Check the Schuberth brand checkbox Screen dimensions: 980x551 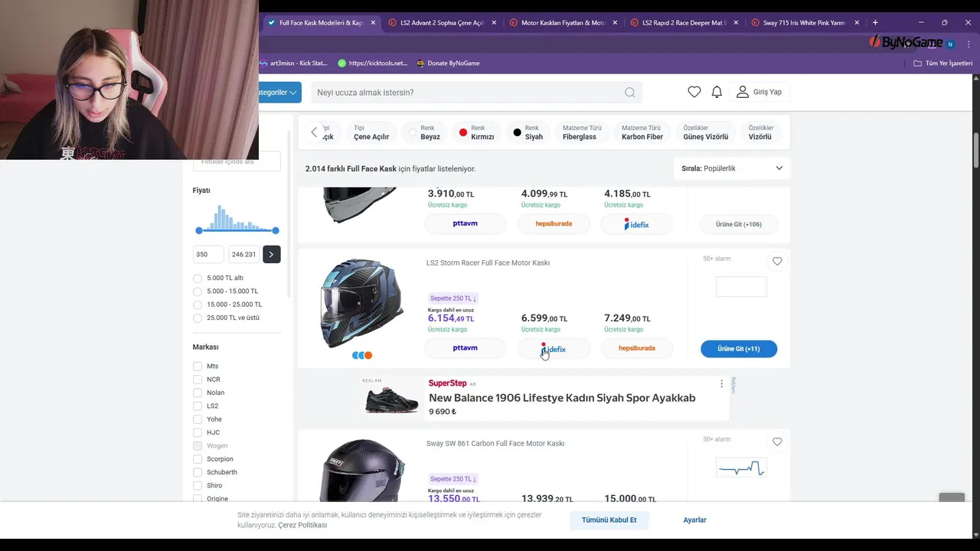tap(198, 472)
